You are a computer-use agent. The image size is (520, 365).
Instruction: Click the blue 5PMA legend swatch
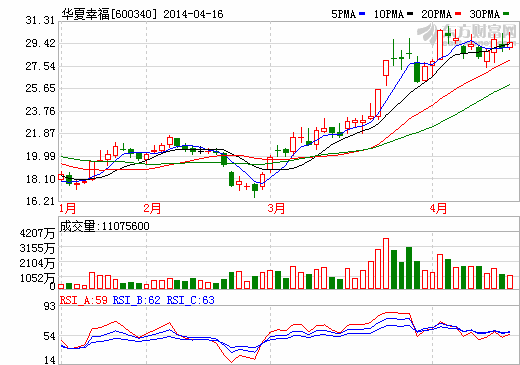click(362, 14)
